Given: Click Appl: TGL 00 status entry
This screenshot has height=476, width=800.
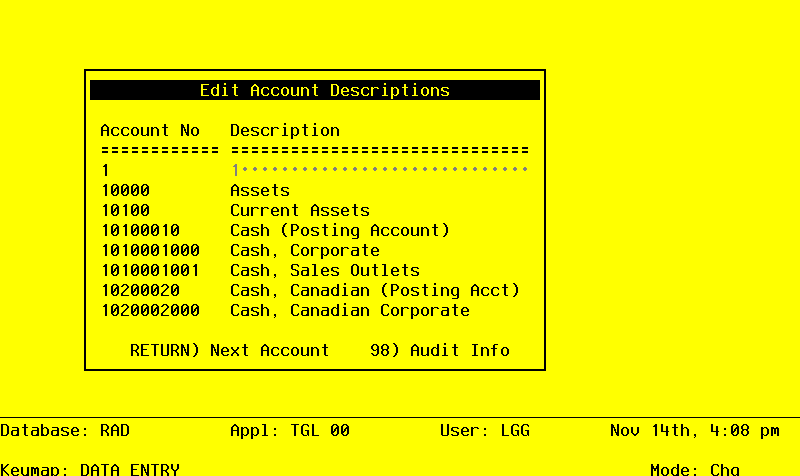Looking at the screenshot, I should pyautogui.click(x=290, y=430).
